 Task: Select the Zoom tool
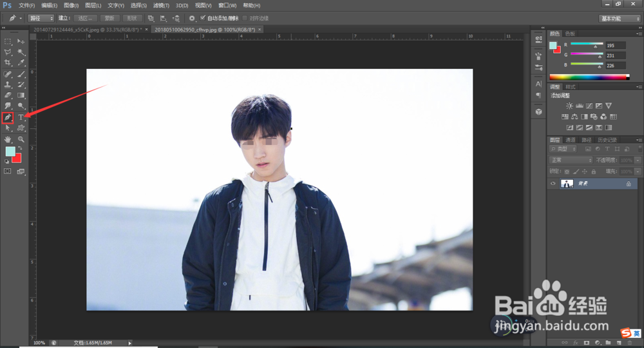[21, 140]
